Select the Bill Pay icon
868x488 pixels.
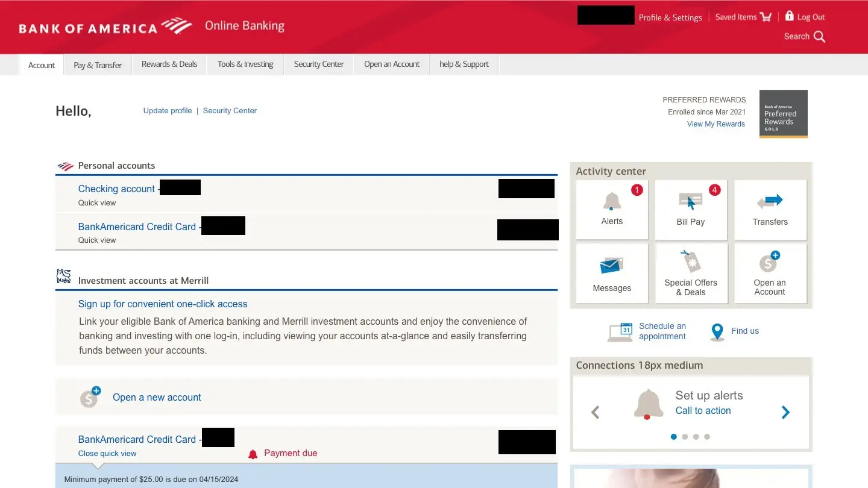[691, 199]
